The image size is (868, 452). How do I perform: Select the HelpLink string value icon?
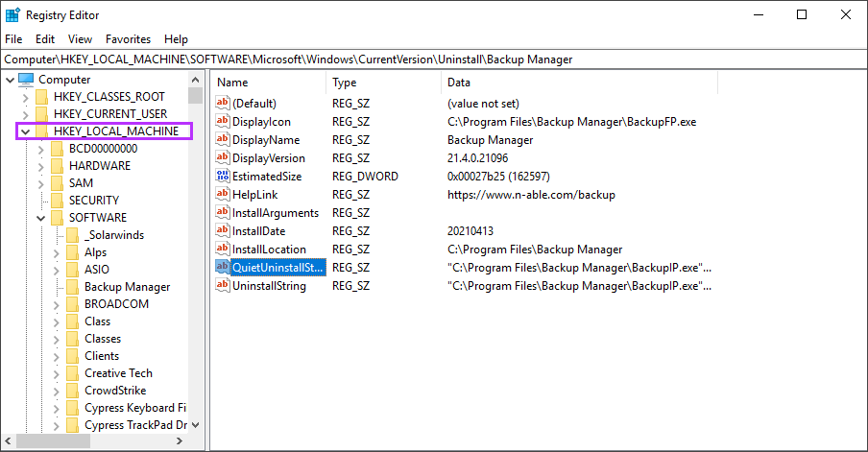pyautogui.click(x=223, y=195)
